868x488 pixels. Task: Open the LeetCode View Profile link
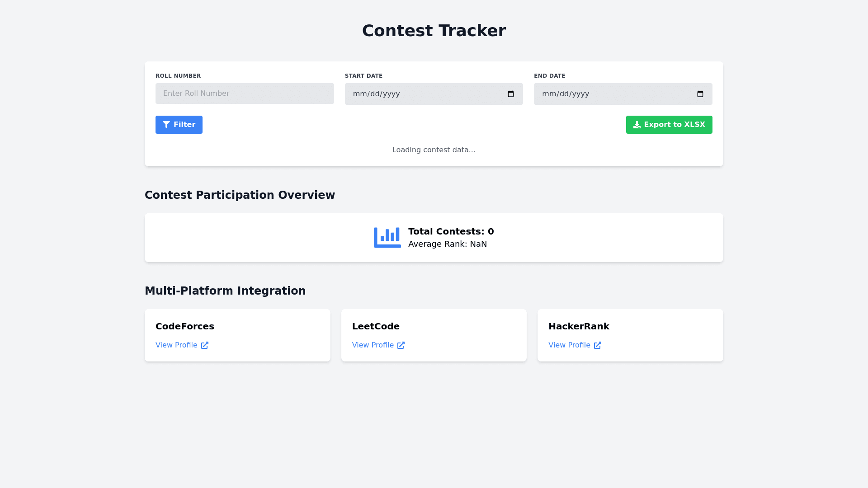pos(373,345)
